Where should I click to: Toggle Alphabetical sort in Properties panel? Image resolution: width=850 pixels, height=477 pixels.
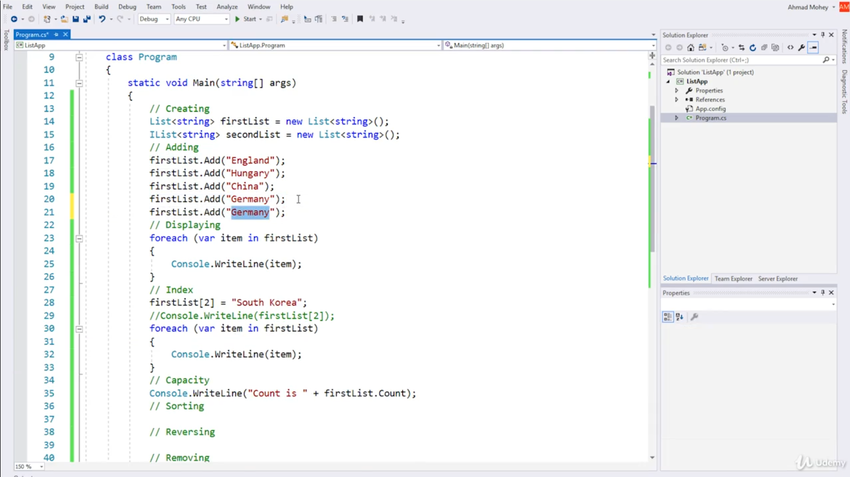[680, 317]
